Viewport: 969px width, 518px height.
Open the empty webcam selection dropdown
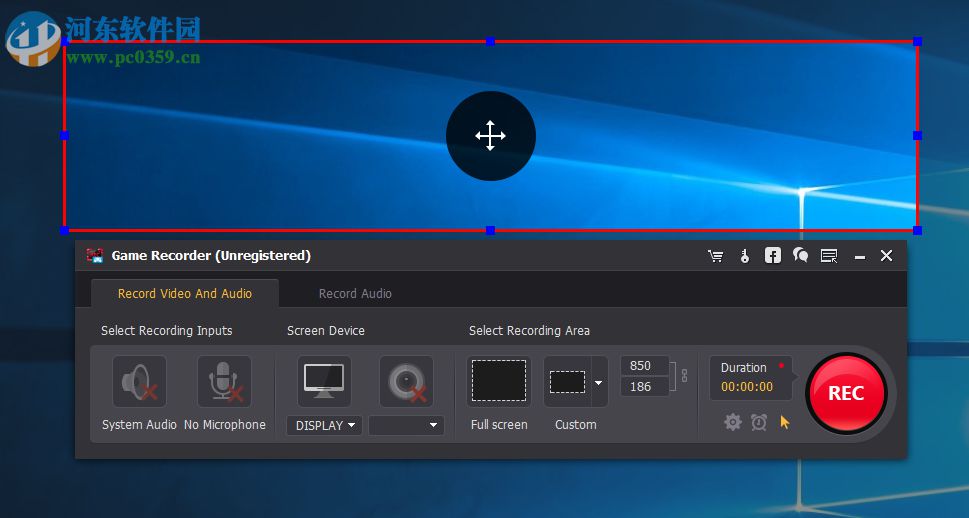click(x=406, y=425)
